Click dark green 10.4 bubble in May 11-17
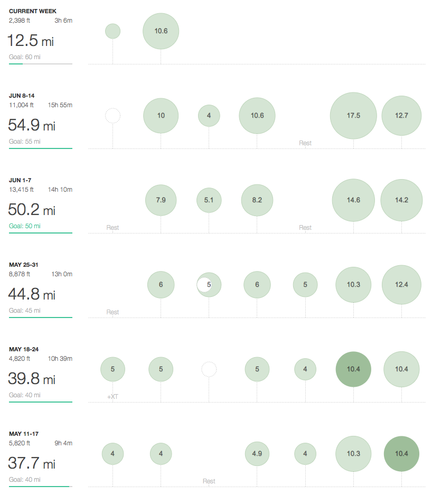The height and width of the screenshot is (504, 432). point(401,454)
